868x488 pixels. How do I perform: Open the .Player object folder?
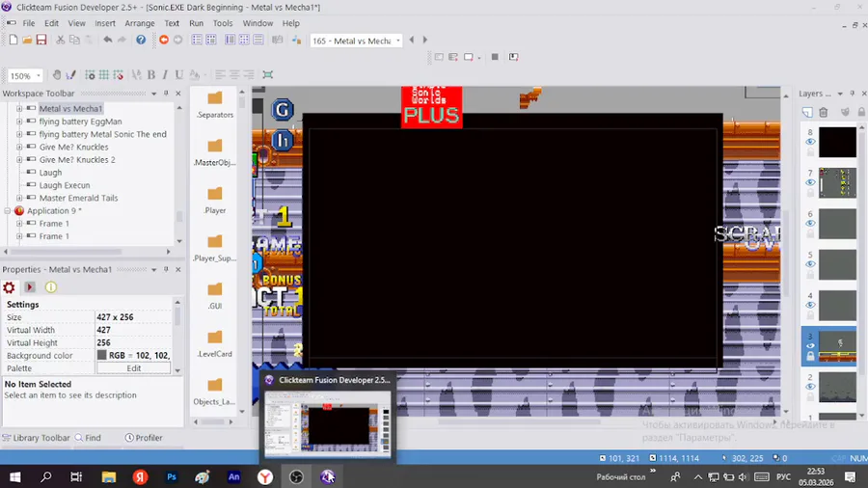215,200
